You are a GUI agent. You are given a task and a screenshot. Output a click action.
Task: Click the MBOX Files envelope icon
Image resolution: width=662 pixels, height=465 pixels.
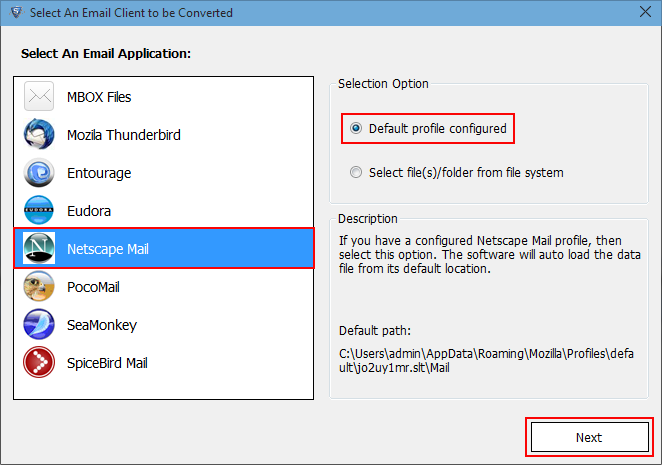(x=39, y=96)
